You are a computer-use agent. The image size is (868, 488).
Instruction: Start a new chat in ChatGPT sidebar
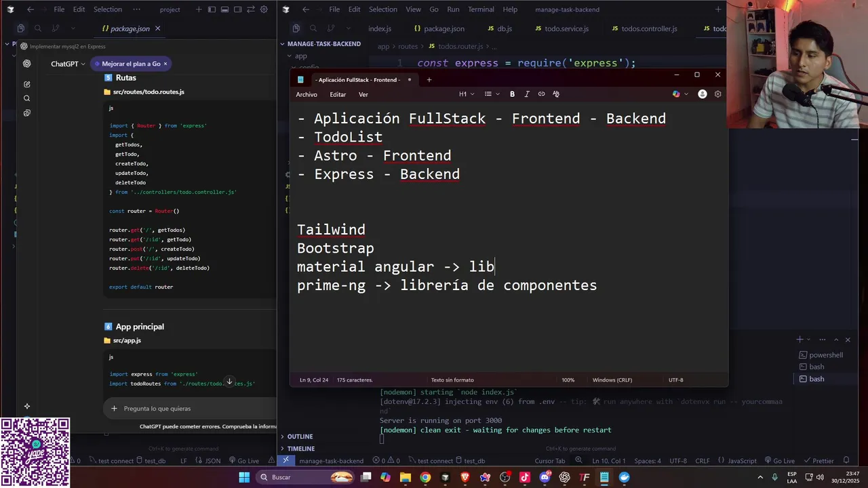pyautogui.click(x=27, y=84)
